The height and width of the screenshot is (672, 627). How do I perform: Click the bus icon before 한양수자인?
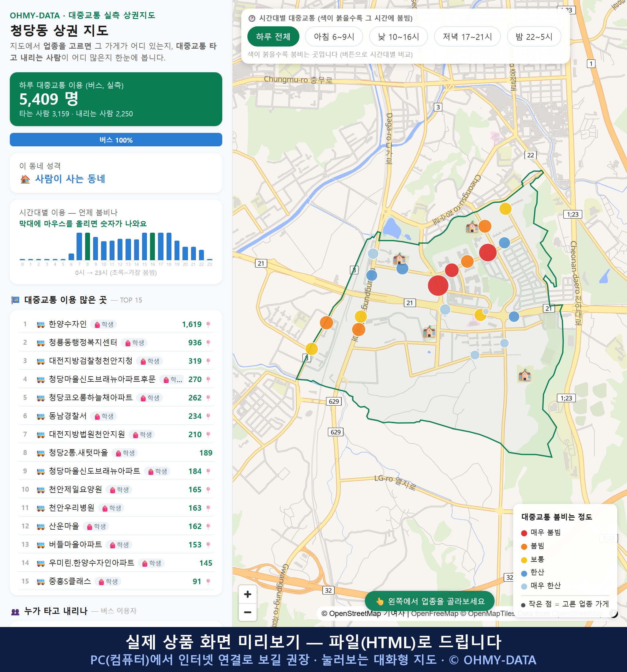[x=40, y=325]
